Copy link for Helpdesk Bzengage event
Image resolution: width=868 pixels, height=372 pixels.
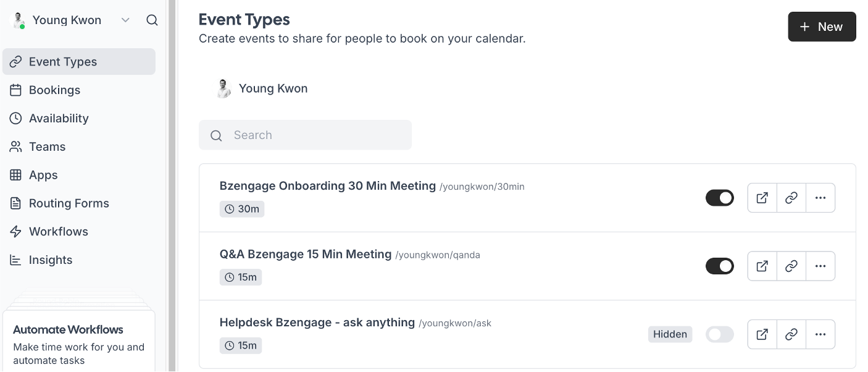pos(791,334)
